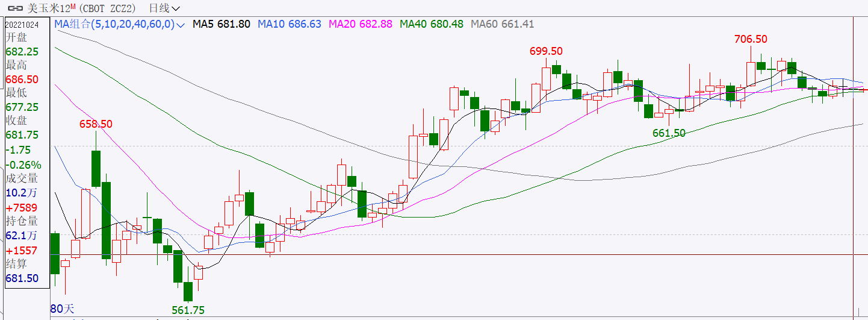Select the MA40 680.48 legend value
Viewport: 868px width, 320px height.
[432, 25]
